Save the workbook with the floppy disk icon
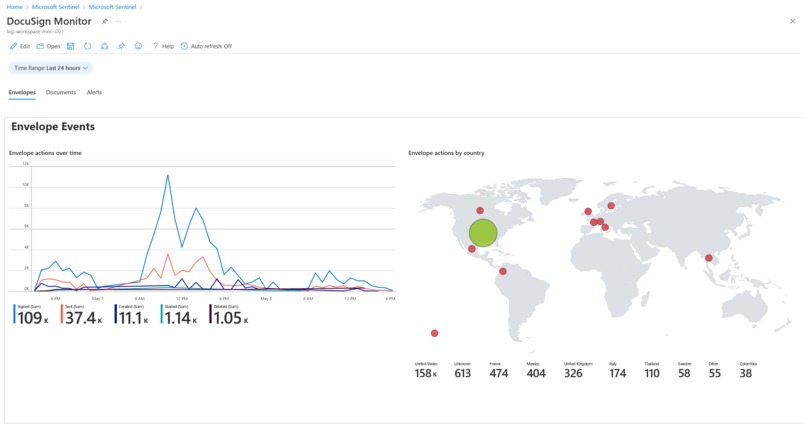 point(70,46)
